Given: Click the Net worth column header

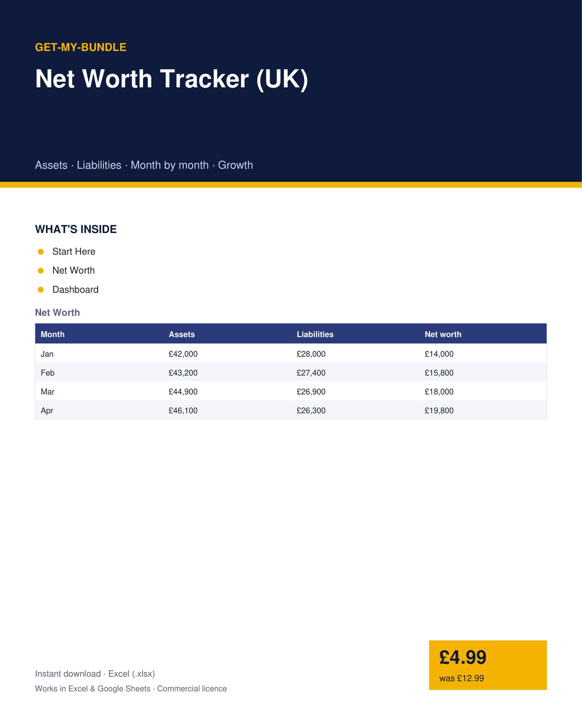Looking at the screenshot, I should [443, 334].
